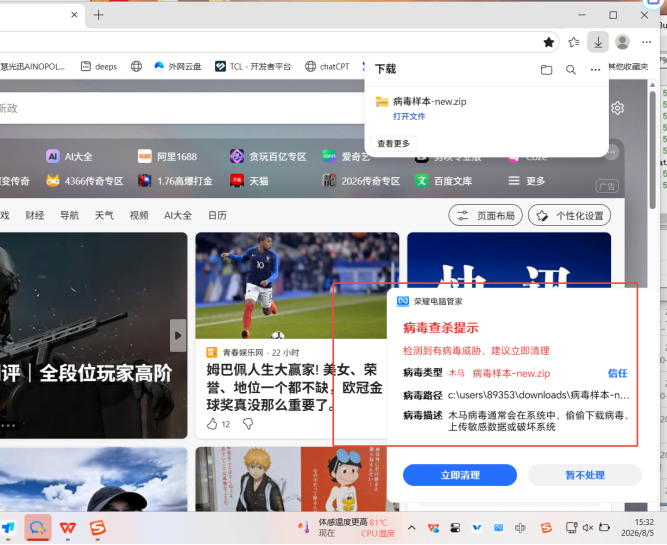Open 阿里1688 site shortcut
667x545 pixels.
point(168,157)
